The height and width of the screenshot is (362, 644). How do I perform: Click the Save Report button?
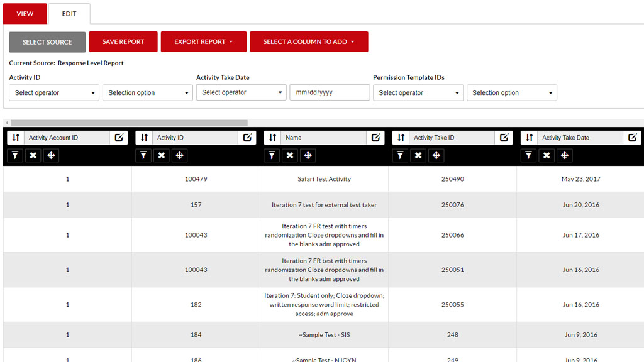click(x=123, y=42)
